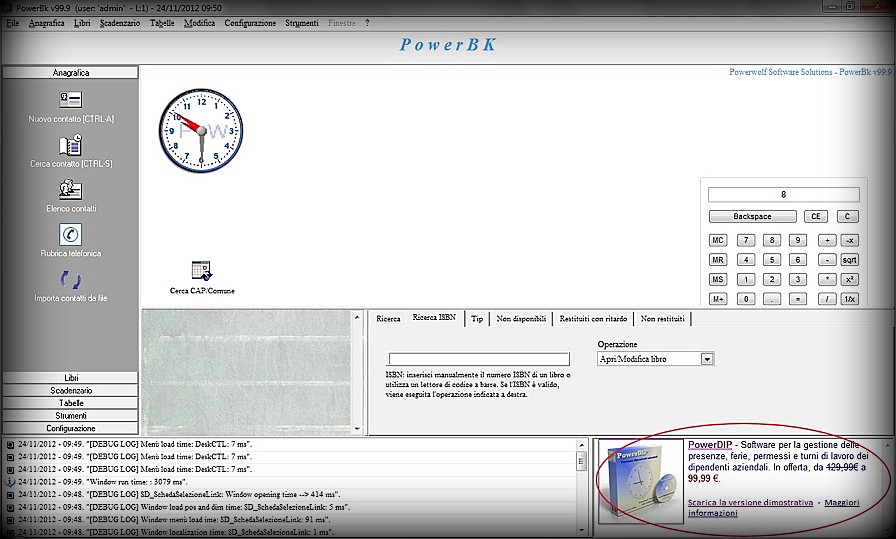896x539 pixels.
Task: Click the calculator display field
Action: tap(783, 194)
